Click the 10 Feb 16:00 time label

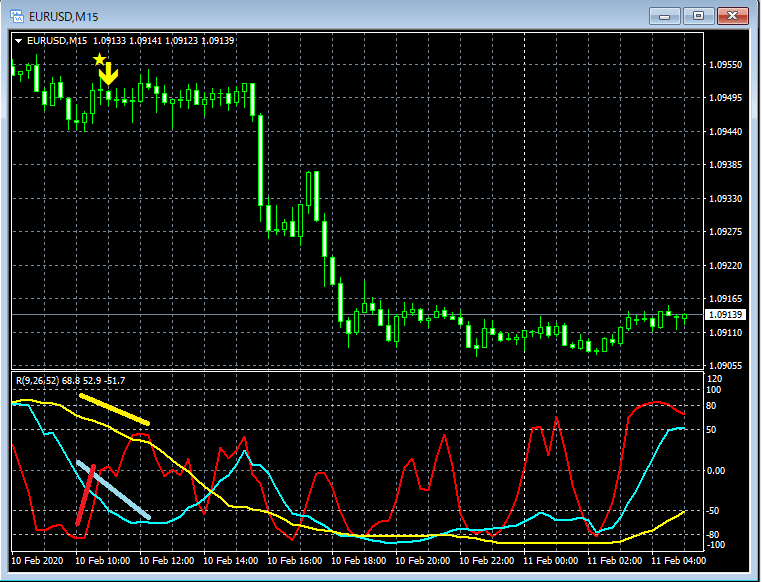click(294, 561)
